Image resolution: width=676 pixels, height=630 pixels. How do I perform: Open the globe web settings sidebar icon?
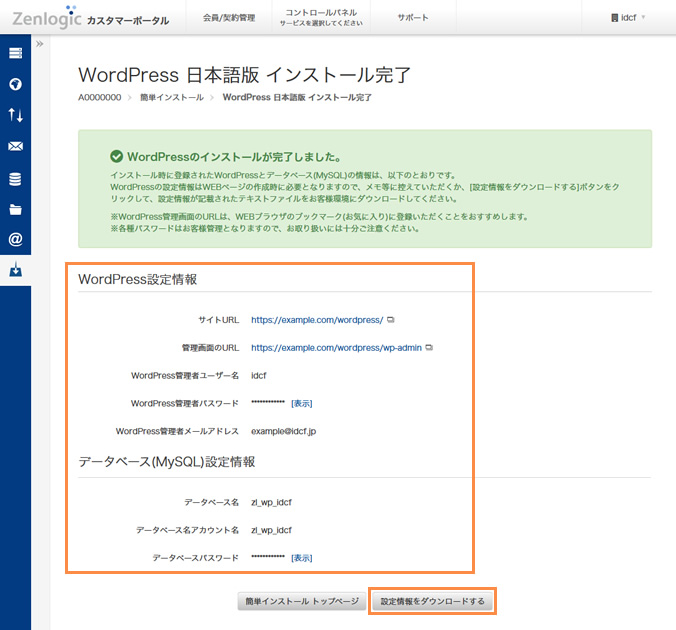tap(16, 84)
